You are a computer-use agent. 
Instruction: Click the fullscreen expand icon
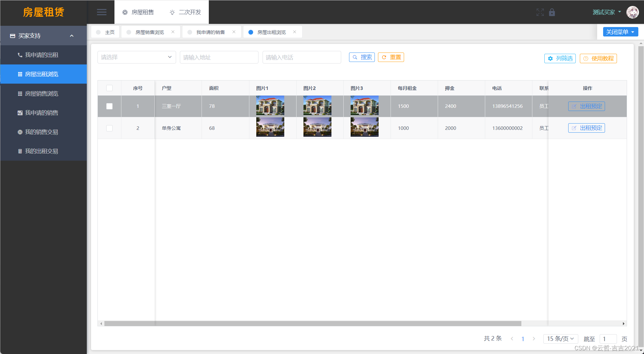click(x=540, y=12)
